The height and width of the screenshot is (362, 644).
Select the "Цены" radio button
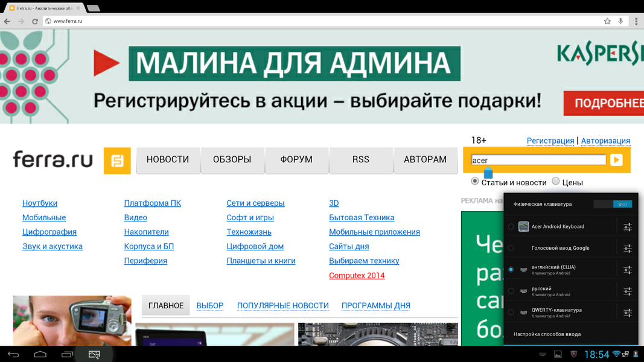(x=556, y=182)
